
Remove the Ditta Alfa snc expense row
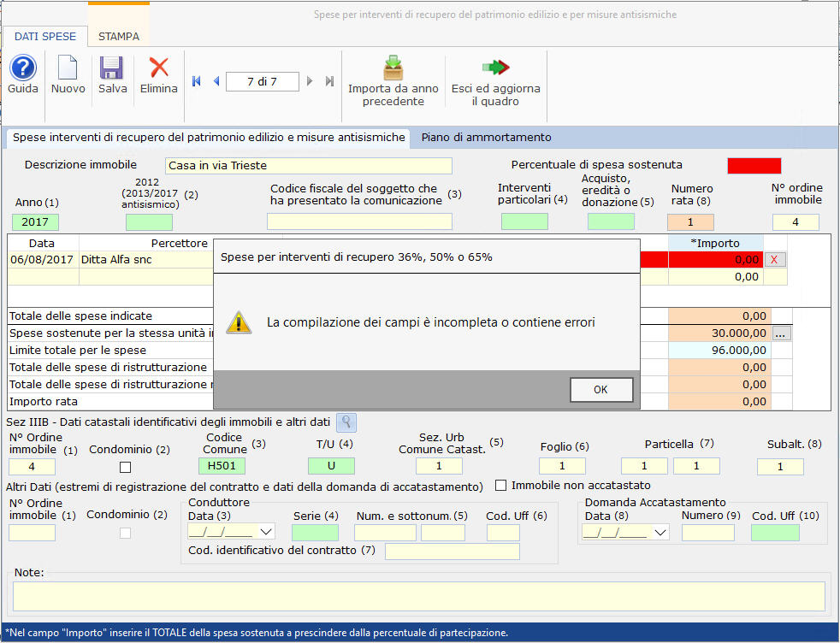pos(775,260)
